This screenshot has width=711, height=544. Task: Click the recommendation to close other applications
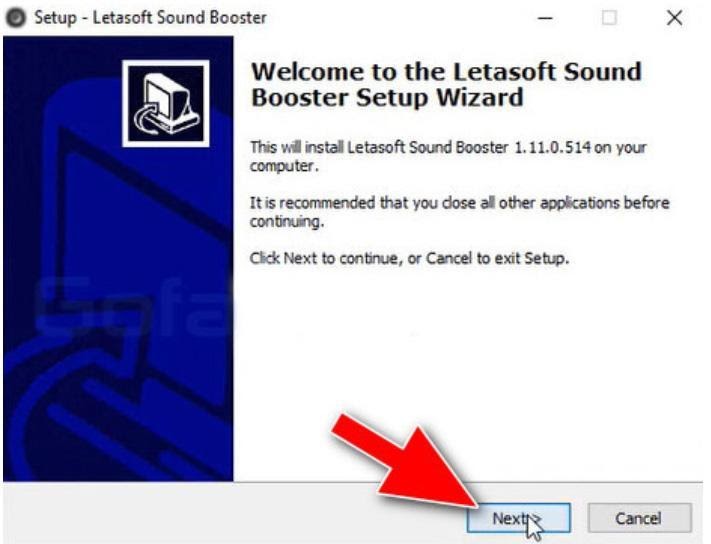(459, 212)
